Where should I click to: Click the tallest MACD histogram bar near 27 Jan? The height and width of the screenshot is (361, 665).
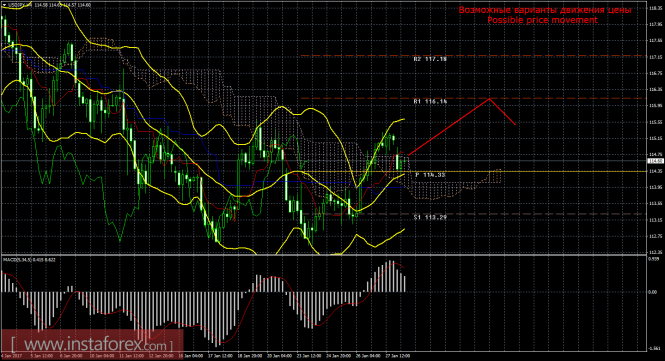coord(391,276)
